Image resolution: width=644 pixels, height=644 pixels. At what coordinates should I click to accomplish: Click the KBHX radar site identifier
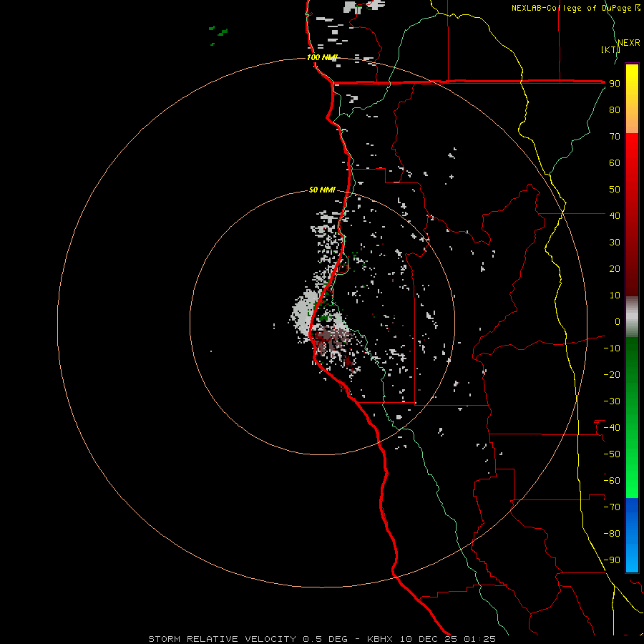[x=380, y=639]
